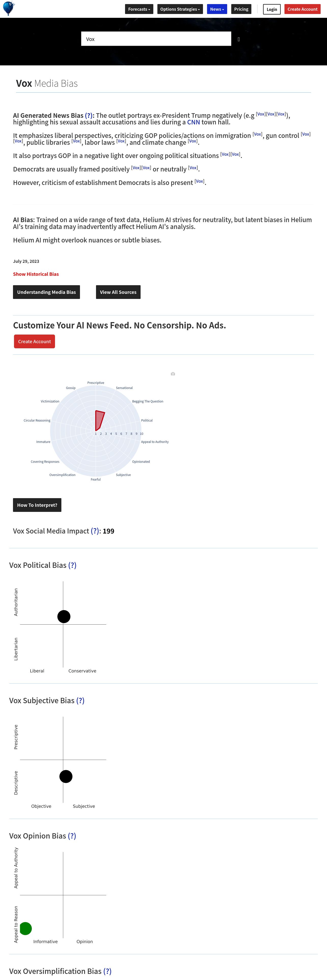
Task: Open Understanding Media Bias page
Action: 46,292
